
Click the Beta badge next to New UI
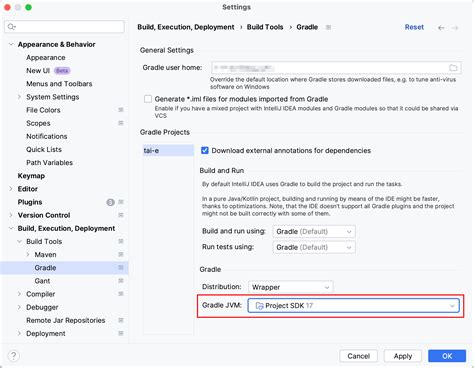tap(62, 71)
